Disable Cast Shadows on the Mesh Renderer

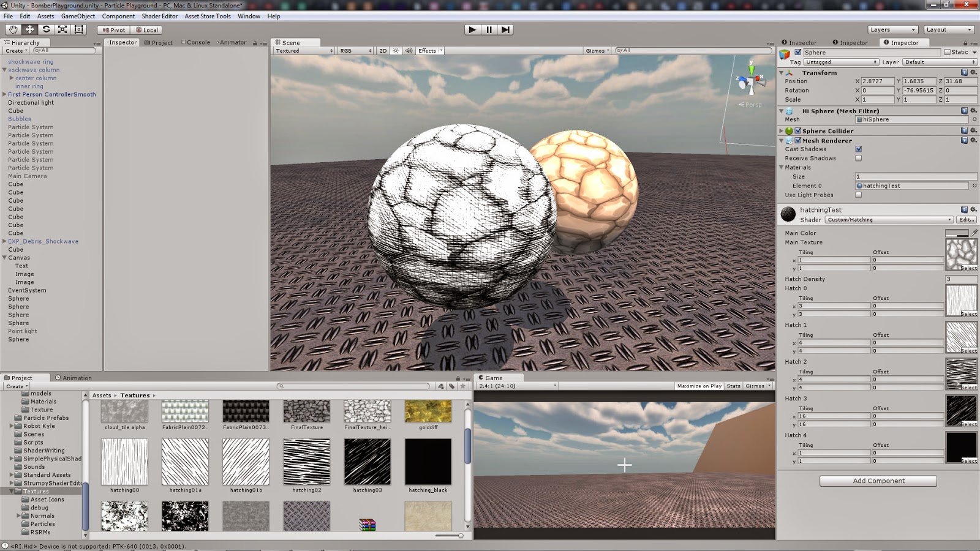858,149
